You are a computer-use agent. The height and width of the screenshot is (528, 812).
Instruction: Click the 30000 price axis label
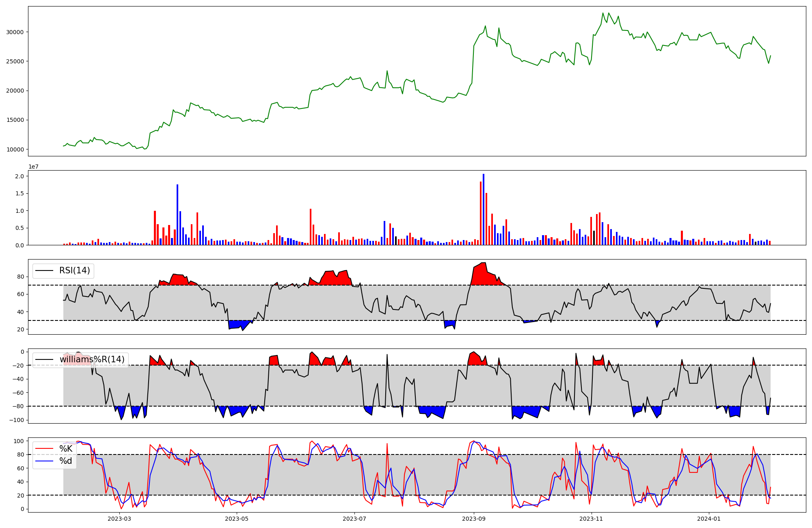(x=15, y=32)
